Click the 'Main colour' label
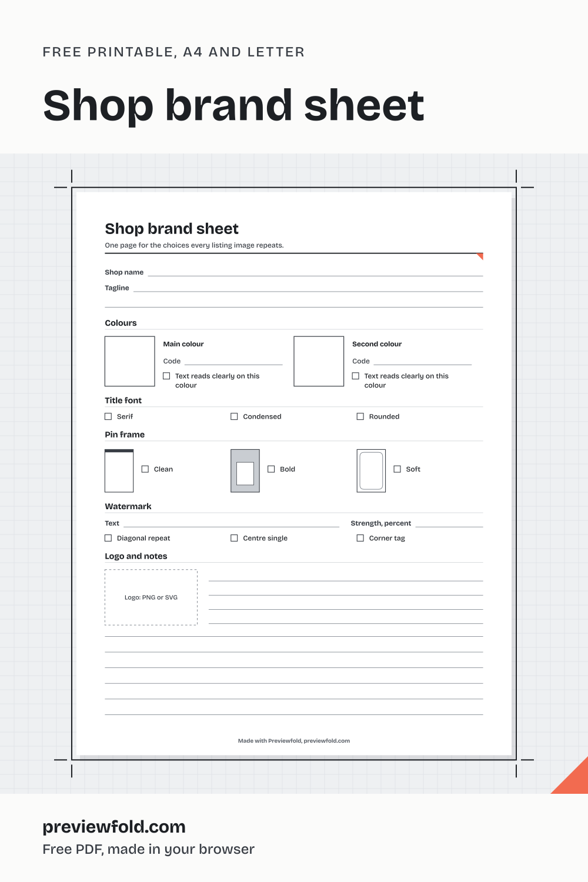Screen dimensions: 588x882 (x=183, y=344)
